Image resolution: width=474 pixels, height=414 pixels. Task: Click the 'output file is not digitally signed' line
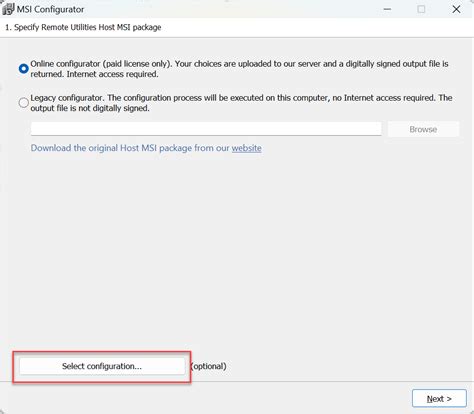pyautogui.click(x=90, y=108)
